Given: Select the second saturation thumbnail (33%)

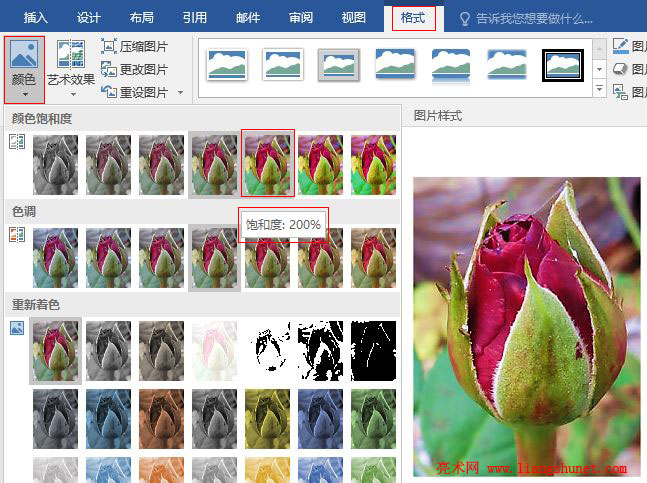Looking at the screenshot, I should [109, 165].
